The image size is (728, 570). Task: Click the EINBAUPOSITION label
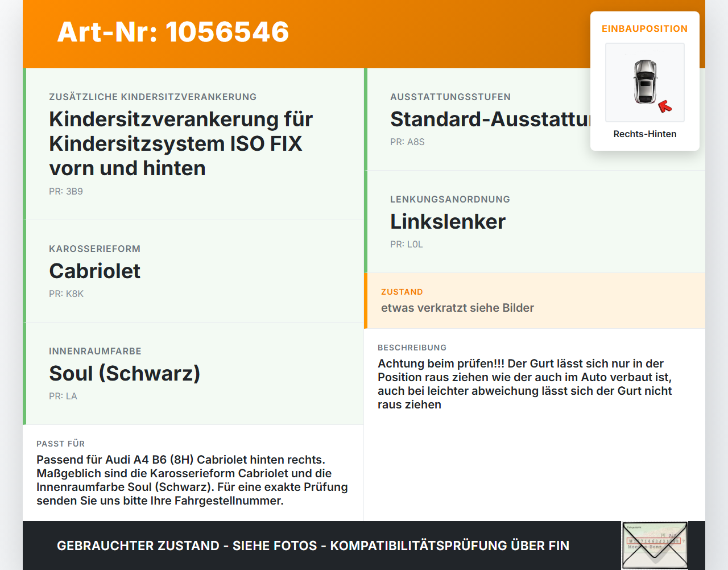645,28
